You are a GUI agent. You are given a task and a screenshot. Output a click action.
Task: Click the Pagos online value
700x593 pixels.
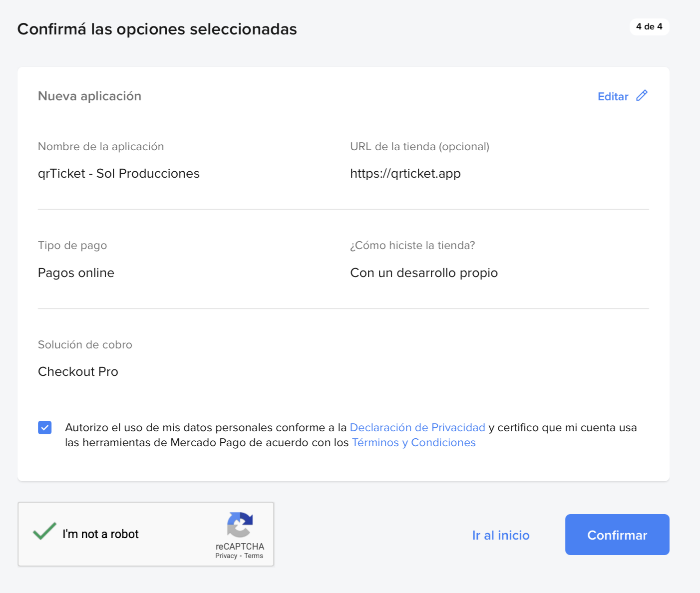coord(76,273)
